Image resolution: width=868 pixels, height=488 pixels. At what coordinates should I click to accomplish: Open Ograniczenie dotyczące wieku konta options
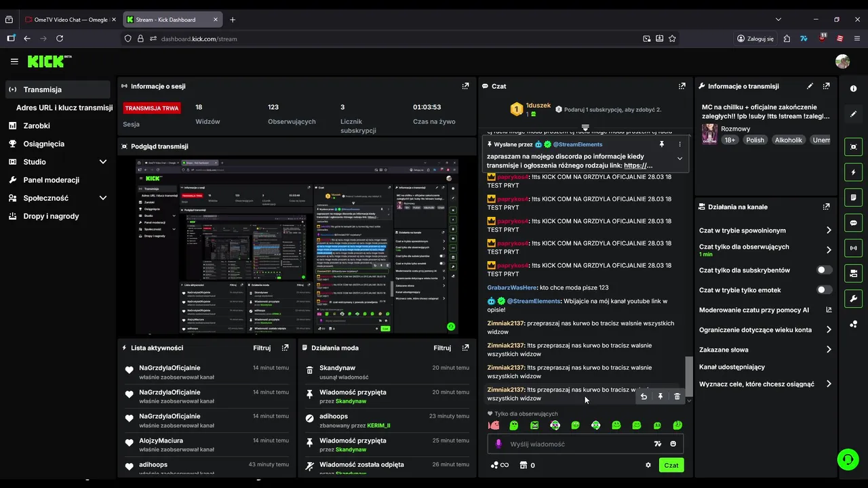point(765,329)
